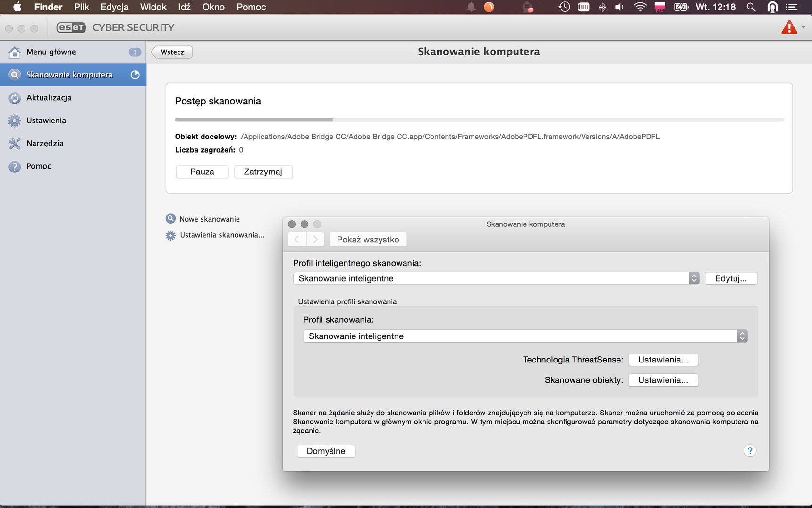Click the Narzędzia tools icon
The height and width of the screenshot is (508, 812).
tap(15, 143)
